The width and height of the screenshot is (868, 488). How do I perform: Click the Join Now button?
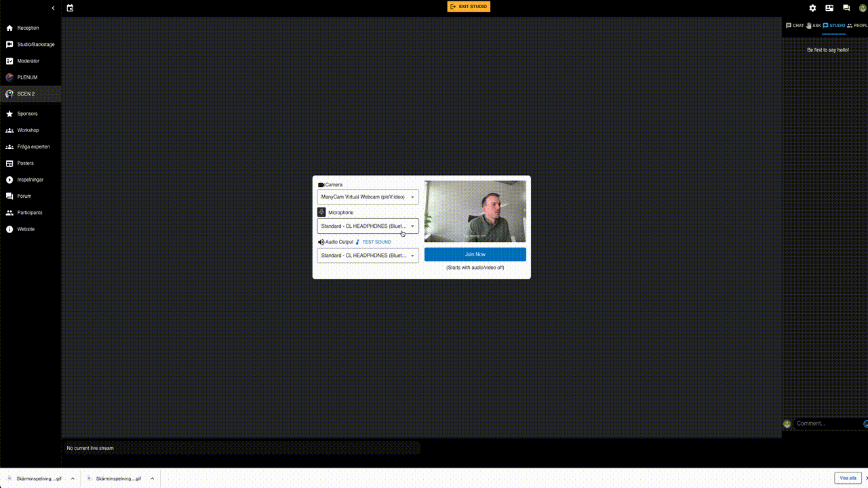pos(475,254)
